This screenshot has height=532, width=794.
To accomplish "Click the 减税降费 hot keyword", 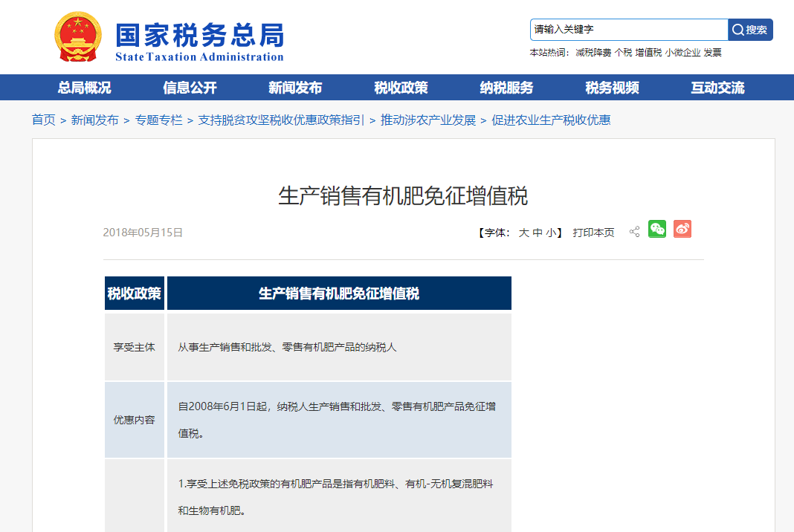I will 593,53.
